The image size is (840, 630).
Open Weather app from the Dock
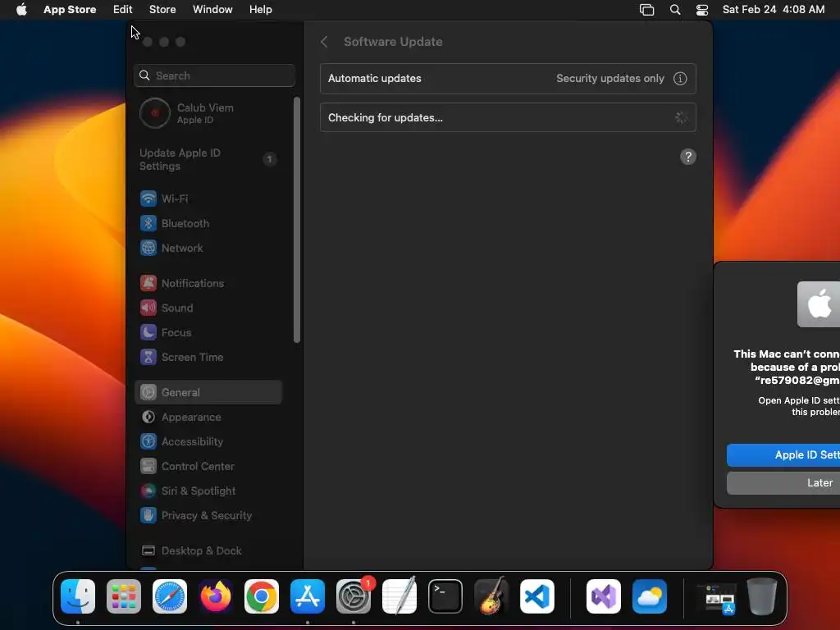pos(650,597)
